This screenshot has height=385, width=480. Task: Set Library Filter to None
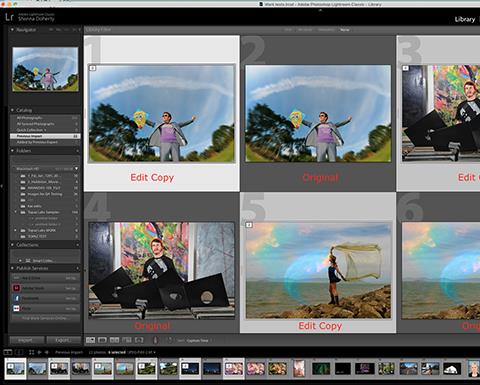point(345,30)
